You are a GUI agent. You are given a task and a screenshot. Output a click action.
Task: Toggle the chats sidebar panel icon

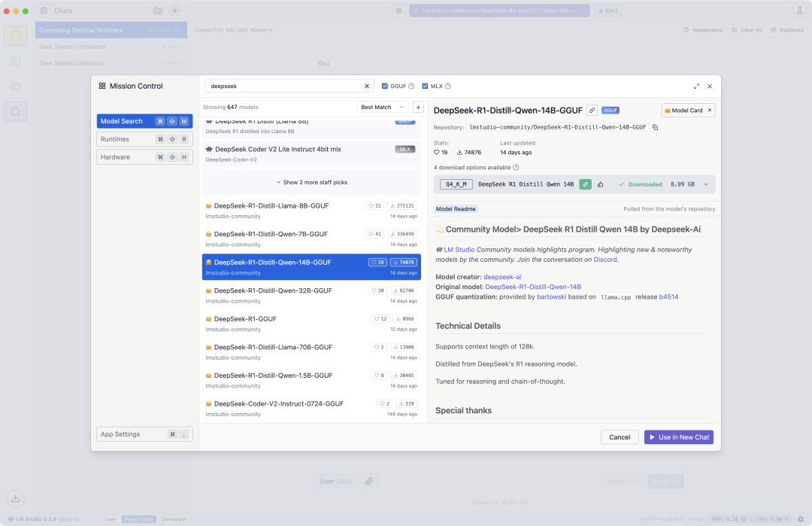[x=44, y=11]
